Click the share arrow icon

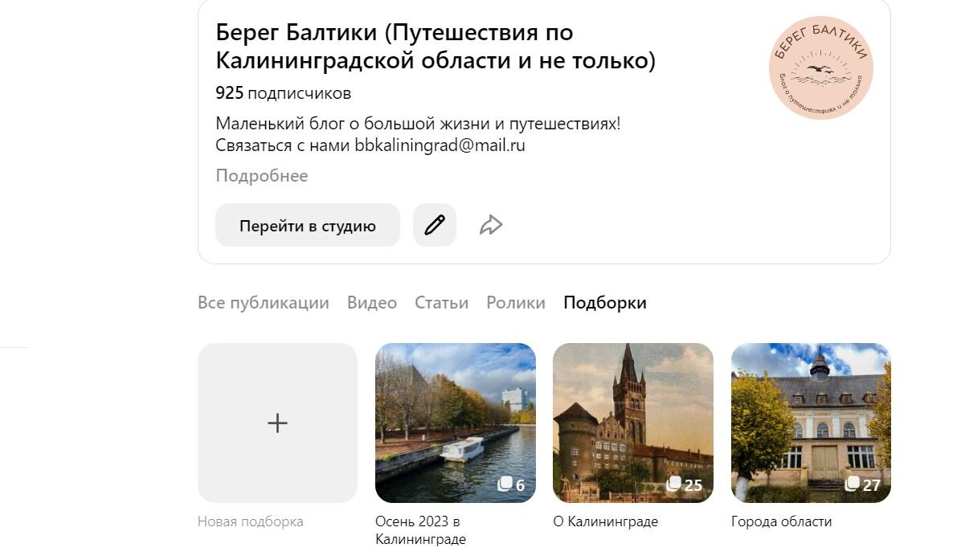point(491,225)
